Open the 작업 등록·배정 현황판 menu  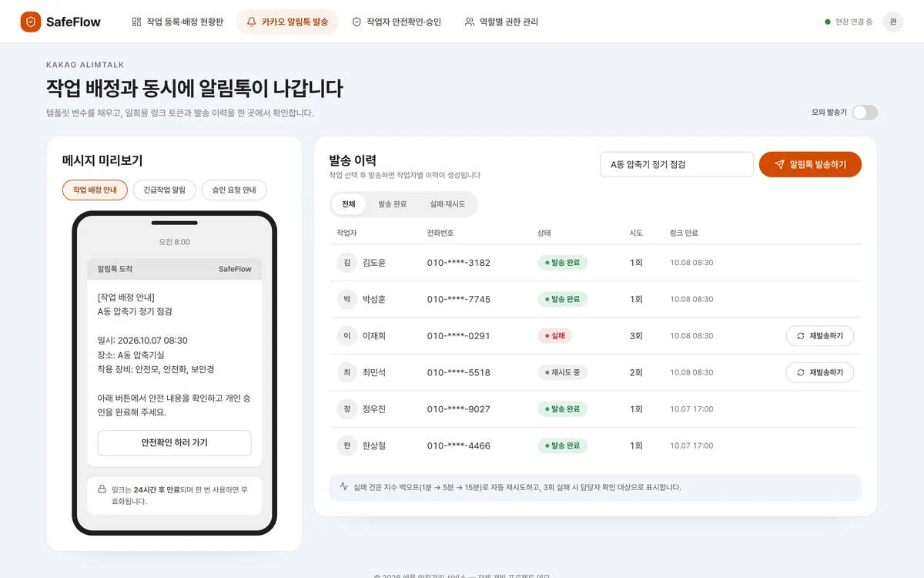[178, 22]
